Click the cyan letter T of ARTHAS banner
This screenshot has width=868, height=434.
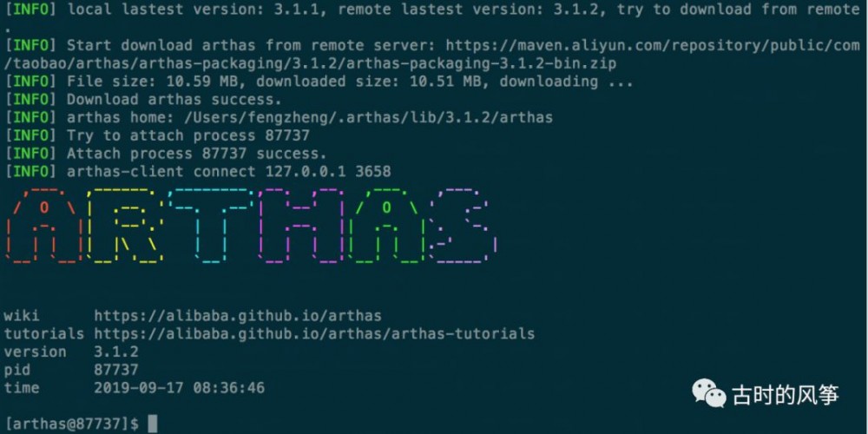[x=213, y=226]
